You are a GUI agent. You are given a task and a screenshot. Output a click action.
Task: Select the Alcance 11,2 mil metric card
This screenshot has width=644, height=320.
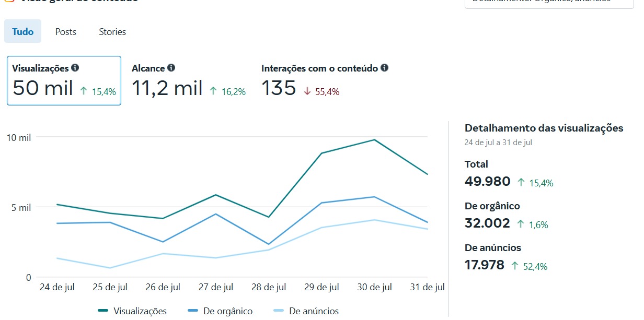point(188,81)
